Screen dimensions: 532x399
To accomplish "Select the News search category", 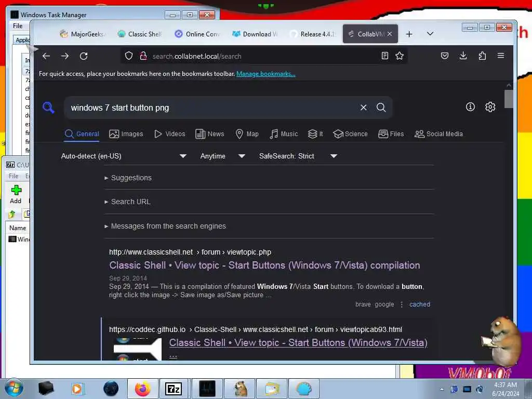I will (210, 134).
